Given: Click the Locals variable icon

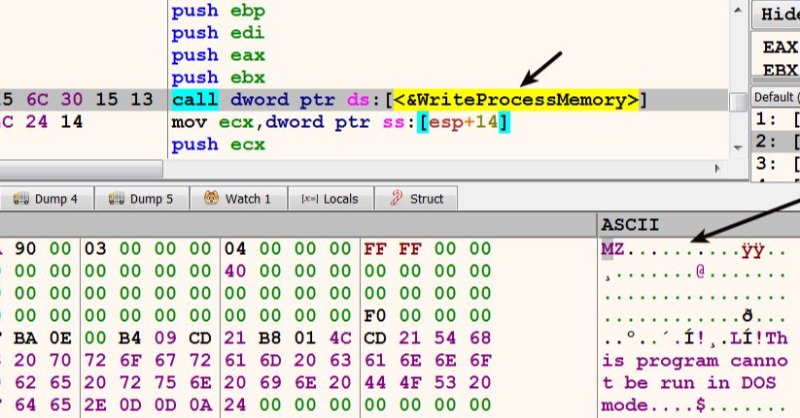Looking at the screenshot, I should tap(310, 199).
